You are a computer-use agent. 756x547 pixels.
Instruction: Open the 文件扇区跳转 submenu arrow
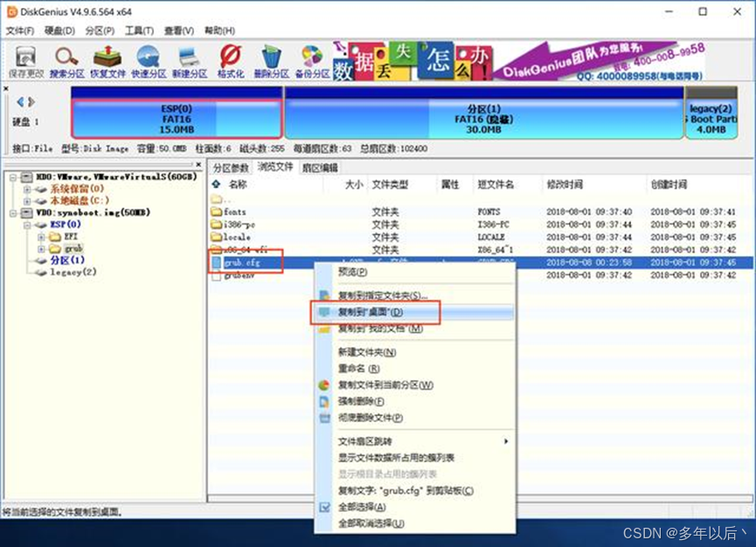point(506,441)
